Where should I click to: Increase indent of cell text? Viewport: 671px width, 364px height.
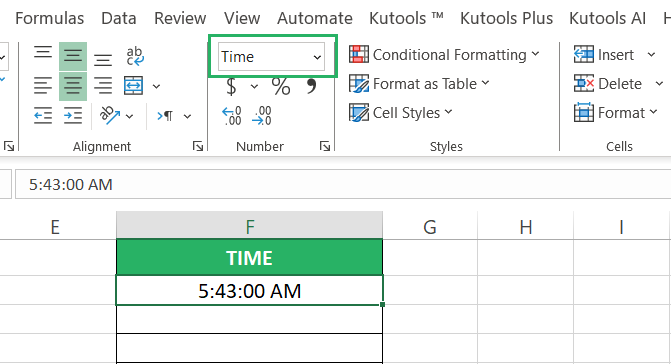[73, 115]
